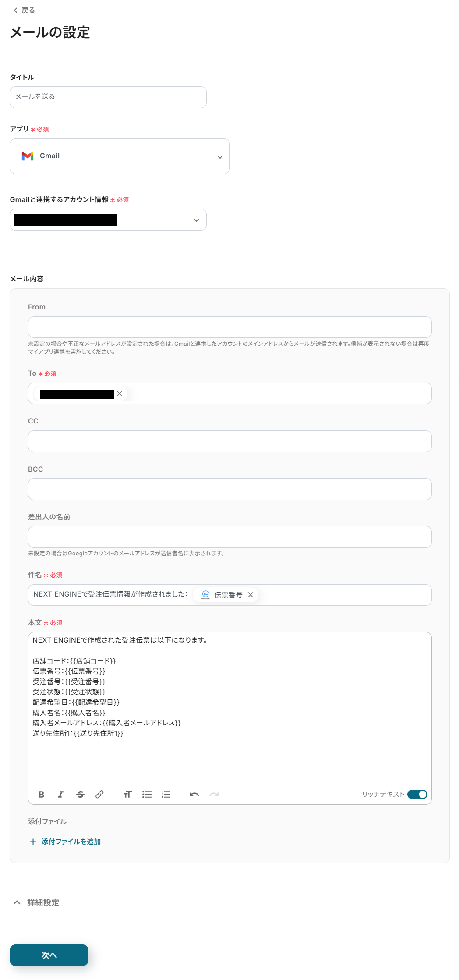Screen dimensions: 459x980
Task: Focus the CC input field
Action: click(x=230, y=441)
